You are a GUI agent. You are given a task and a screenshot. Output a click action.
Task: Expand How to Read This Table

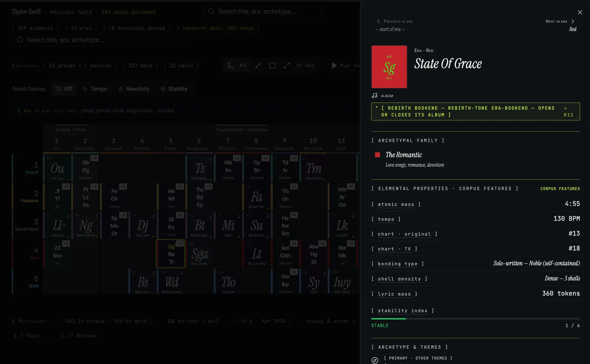[96, 111]
